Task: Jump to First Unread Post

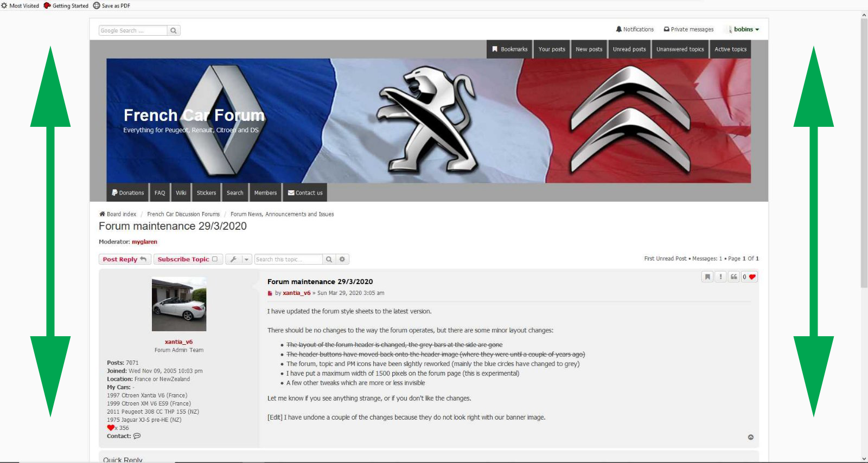Action: click(x=665, y=259)
